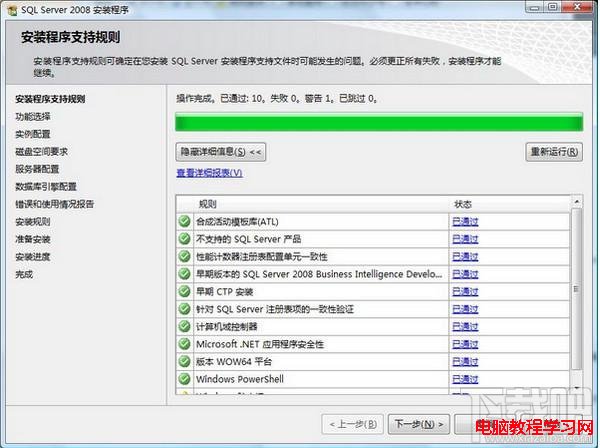
Task: Open 已通过 link for 版本 WOW64 平台
Action: click(x=465, y=362)
